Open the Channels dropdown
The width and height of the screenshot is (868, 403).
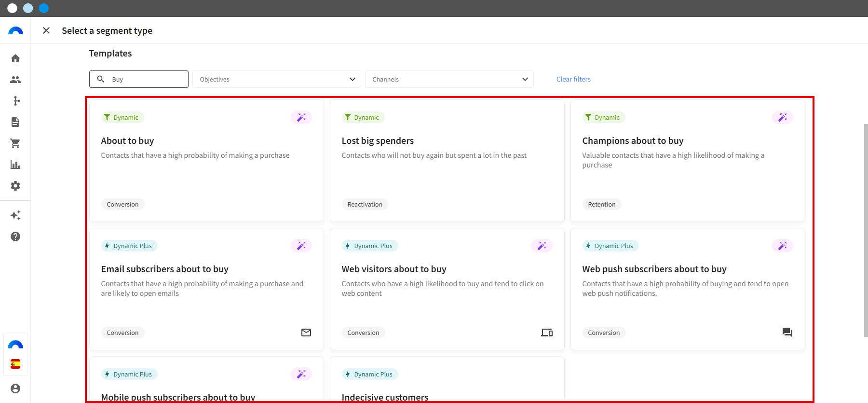tap(449, 79)
